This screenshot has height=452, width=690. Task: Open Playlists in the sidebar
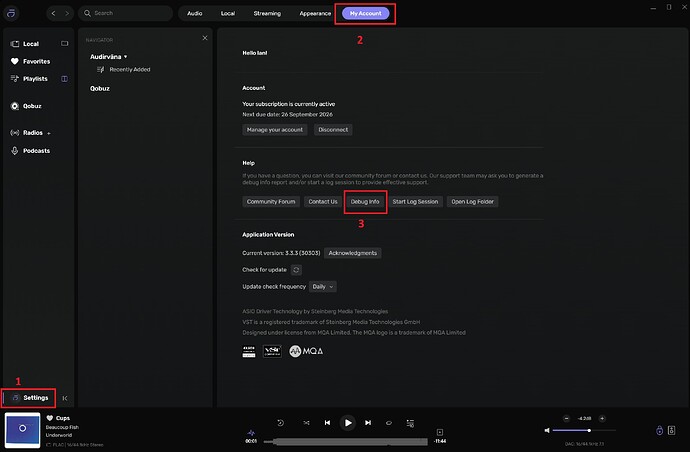point(30,78)
